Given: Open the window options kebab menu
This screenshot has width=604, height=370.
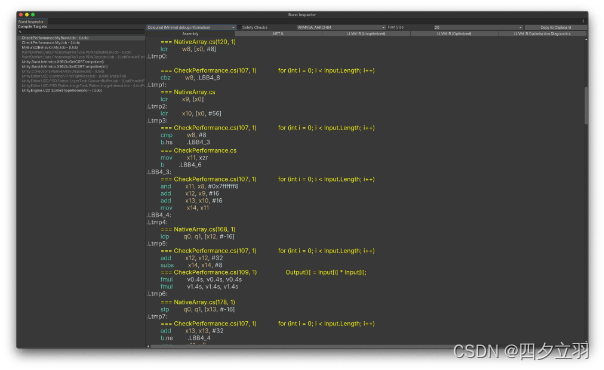Looking at the screenshot, I should click(583, 21).
